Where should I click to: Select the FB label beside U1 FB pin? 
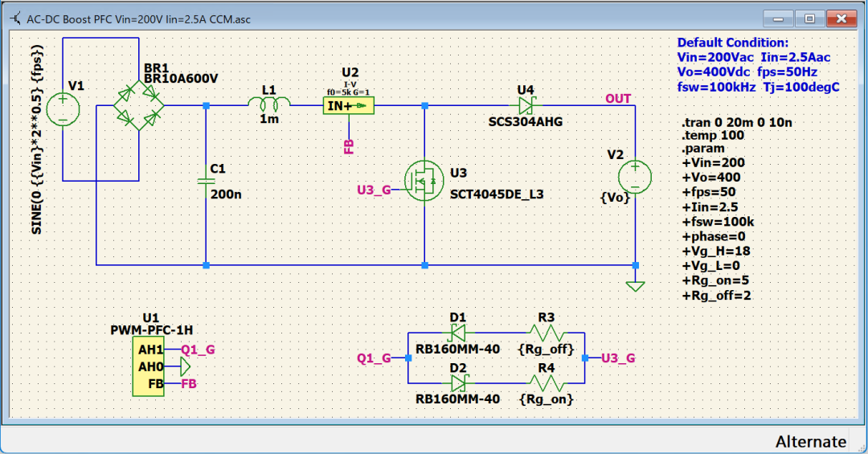coord(189,383)
